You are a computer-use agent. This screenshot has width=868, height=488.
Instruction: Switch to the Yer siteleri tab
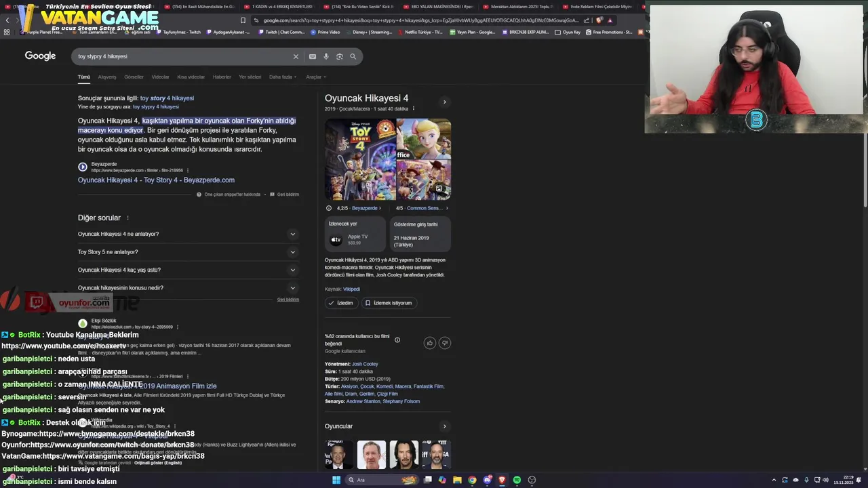click(250, 77)
